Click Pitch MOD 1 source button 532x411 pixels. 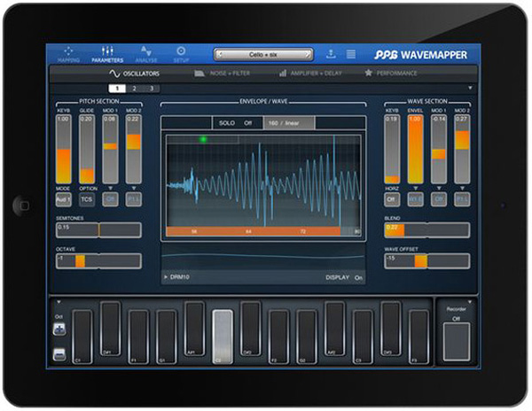coord(110,199)
